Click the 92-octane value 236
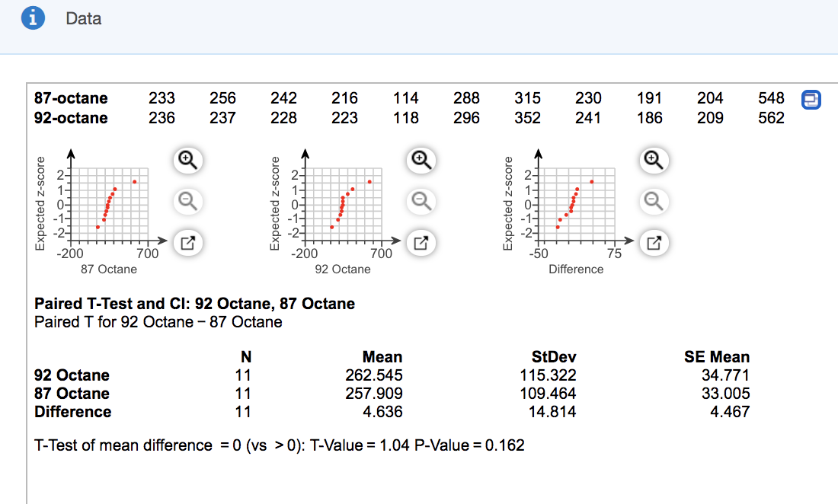 tap(162, 118)
